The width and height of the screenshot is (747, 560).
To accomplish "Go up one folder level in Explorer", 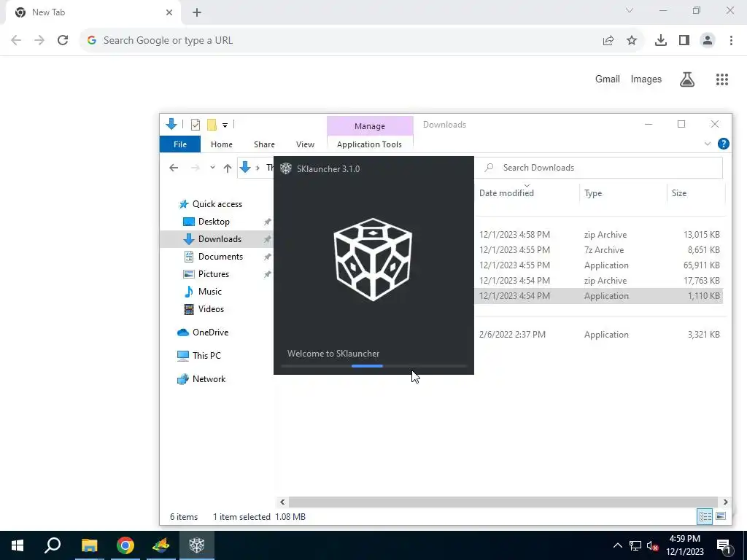I will [228, 168].
